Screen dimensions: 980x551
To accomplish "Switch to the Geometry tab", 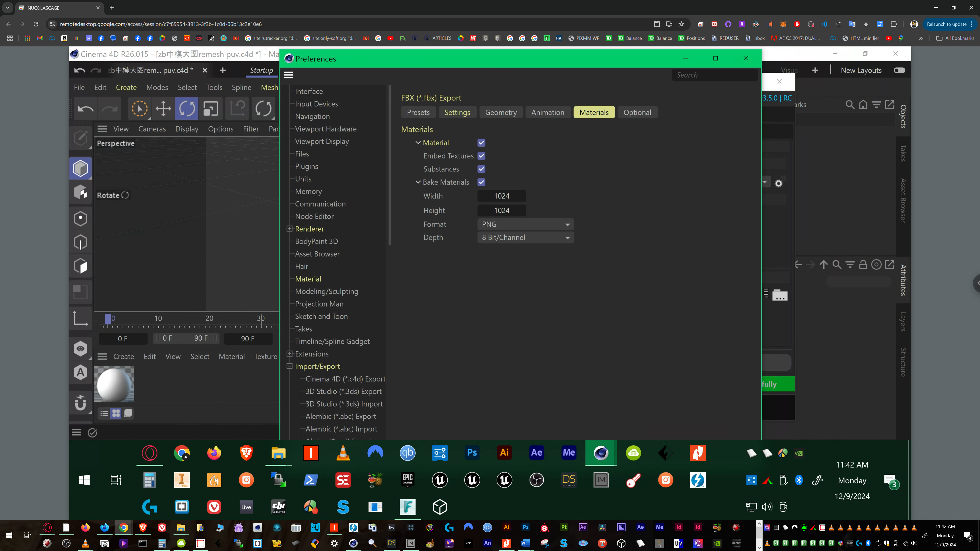I will [x=501, y=112].
